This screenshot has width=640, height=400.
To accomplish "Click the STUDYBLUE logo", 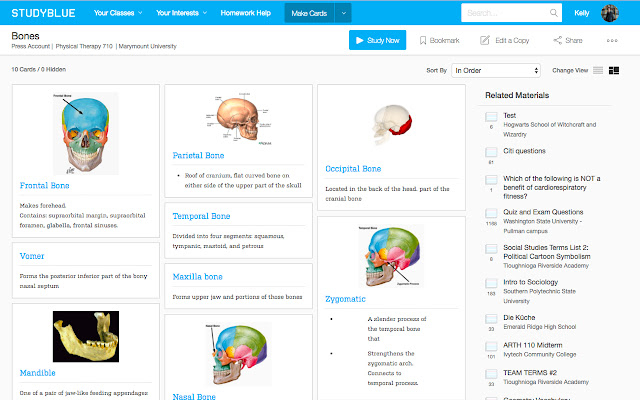I will (x=43, y=13).
